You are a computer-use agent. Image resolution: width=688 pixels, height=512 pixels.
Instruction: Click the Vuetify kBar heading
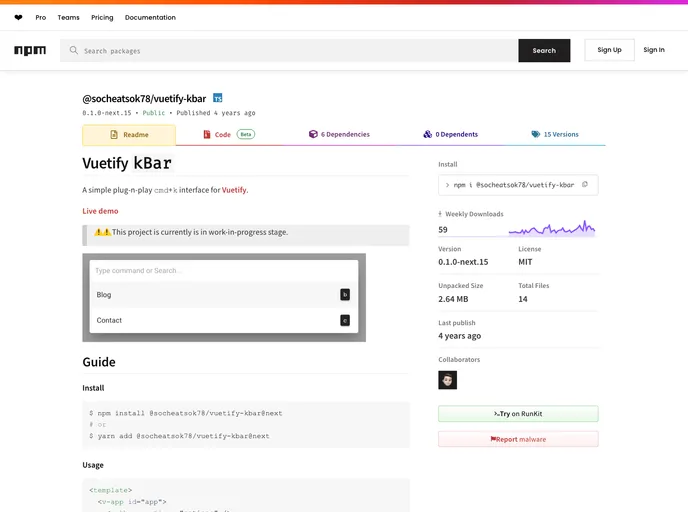click(127, 163)
